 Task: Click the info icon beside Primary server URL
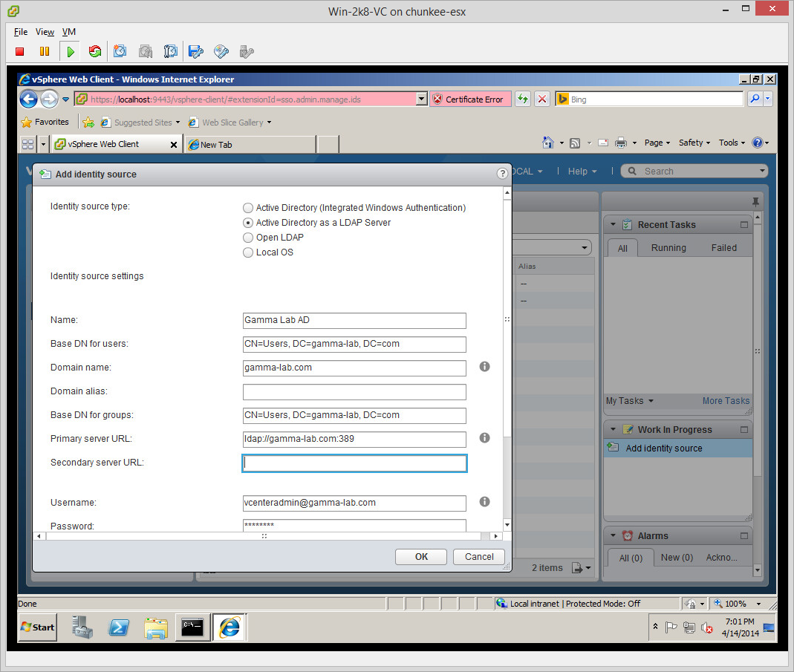[x=484, y=438]
